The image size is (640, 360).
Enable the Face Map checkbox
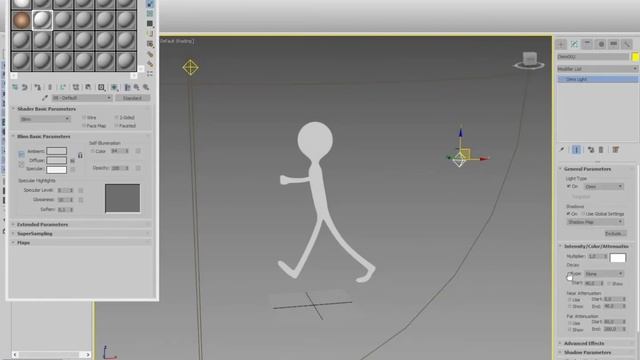pyautogui.click(x=84, y=126)
